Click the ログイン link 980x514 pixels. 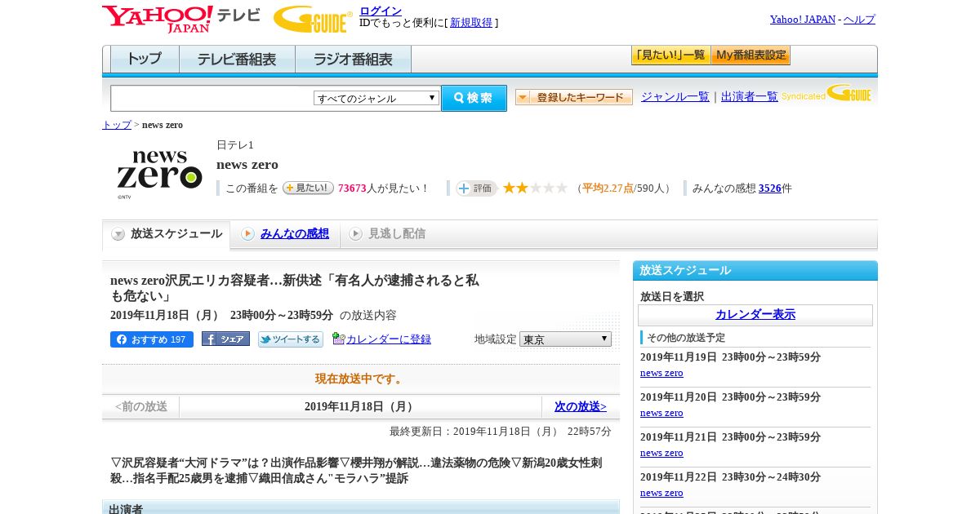pos(381,11)
